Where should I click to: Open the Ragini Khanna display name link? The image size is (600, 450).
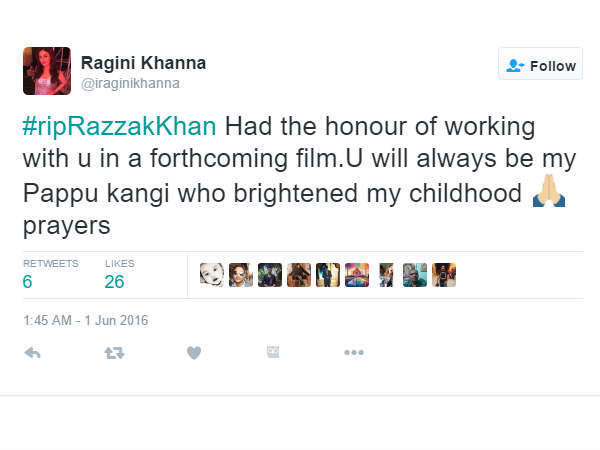143,62
